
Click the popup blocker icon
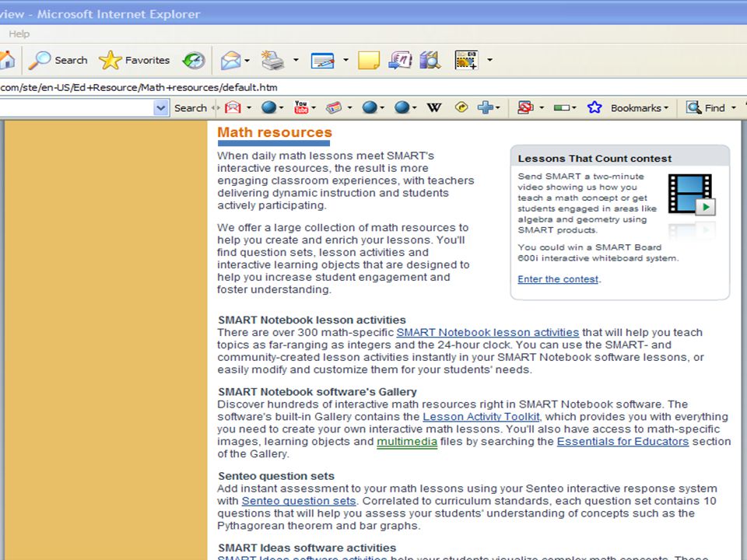525,107
